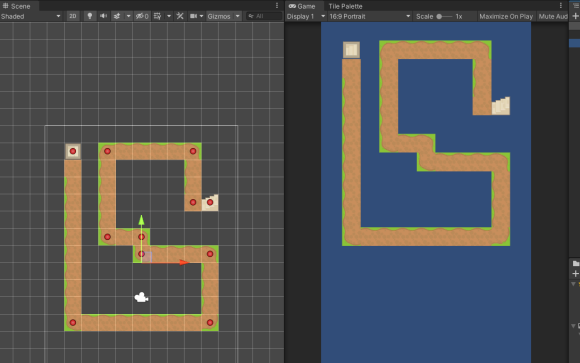Open Scene panel three-dot menu
580x363 pixels.
(x=277, y=6)
